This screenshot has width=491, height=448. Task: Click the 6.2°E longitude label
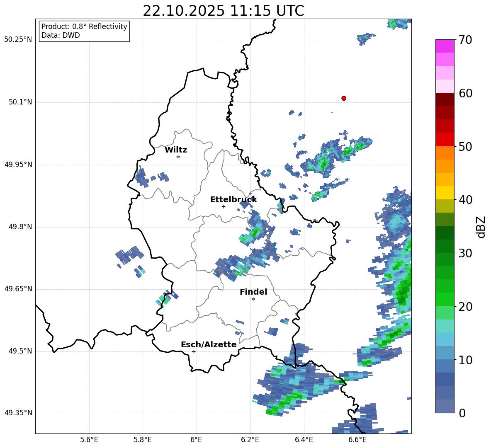tap(250, 440)
